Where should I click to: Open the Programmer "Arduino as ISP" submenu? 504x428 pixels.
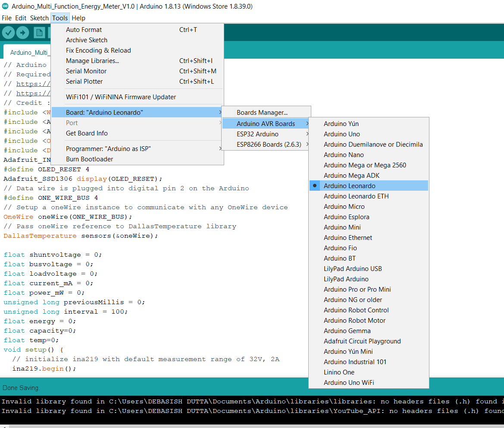point(108,149)
